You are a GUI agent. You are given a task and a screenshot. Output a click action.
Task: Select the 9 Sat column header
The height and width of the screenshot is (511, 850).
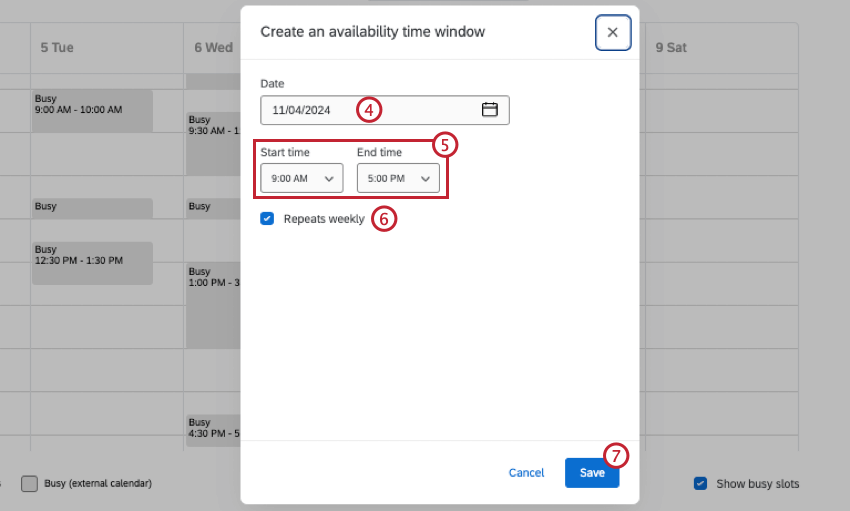click(671, 47)
